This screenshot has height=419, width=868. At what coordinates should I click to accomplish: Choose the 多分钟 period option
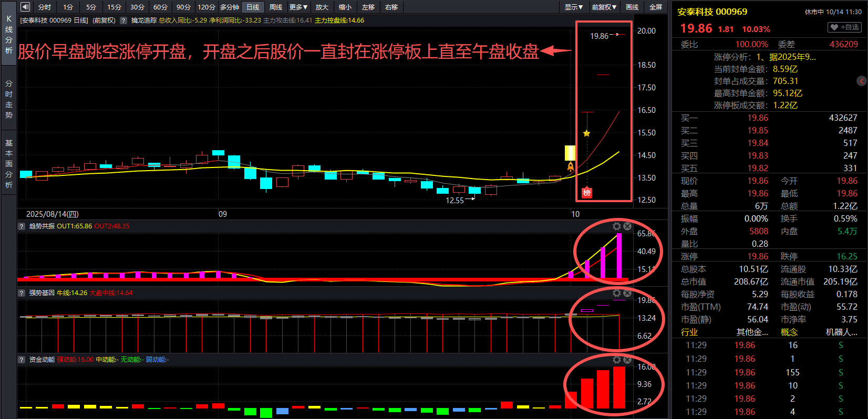230,7
